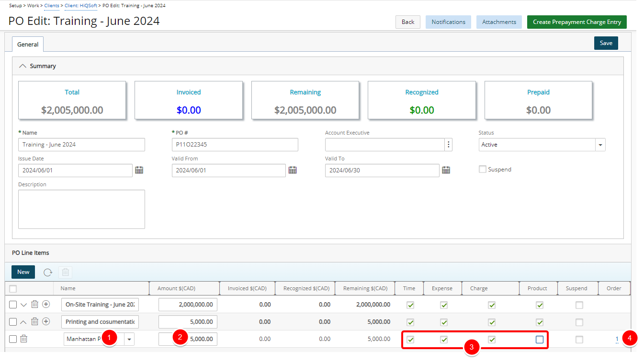
Task: Open the Manhattan row order link
Action: tap(617, 339)
